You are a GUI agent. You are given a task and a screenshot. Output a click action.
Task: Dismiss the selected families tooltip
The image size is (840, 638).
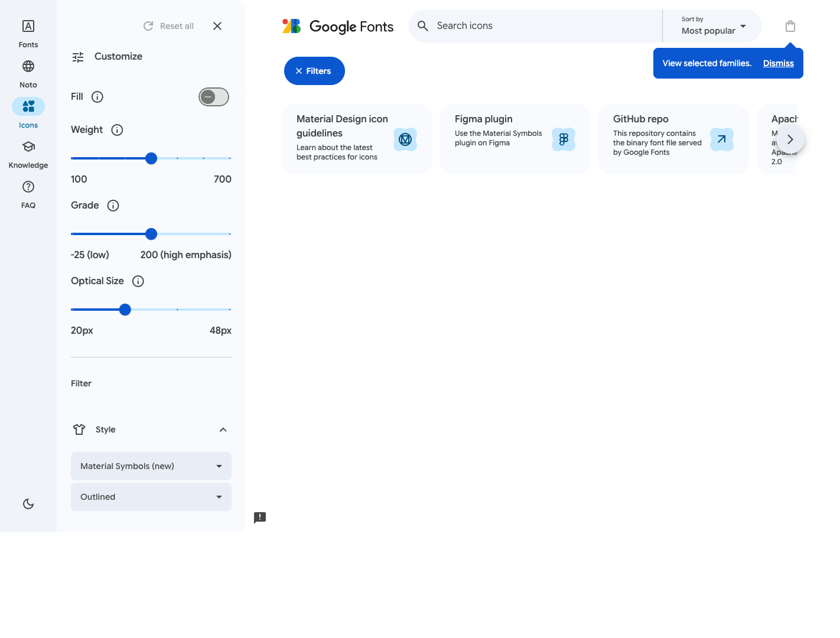click(x=778, y=63)
